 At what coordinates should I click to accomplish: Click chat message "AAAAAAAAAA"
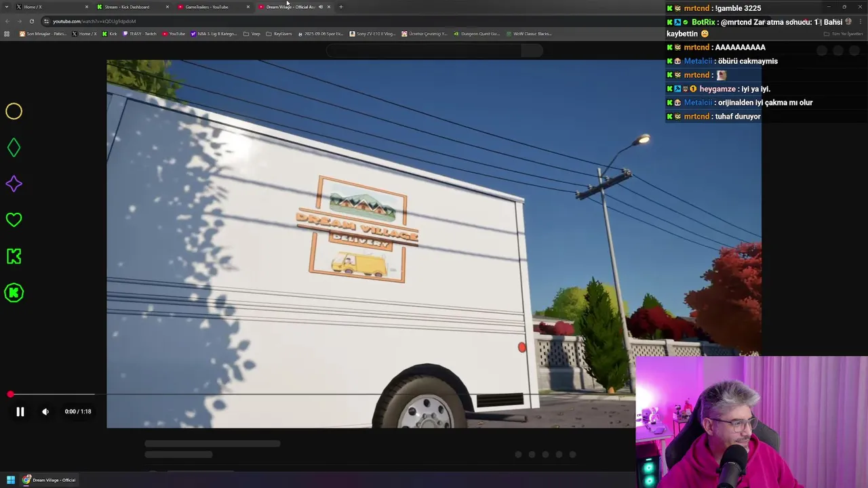point(740,47)
